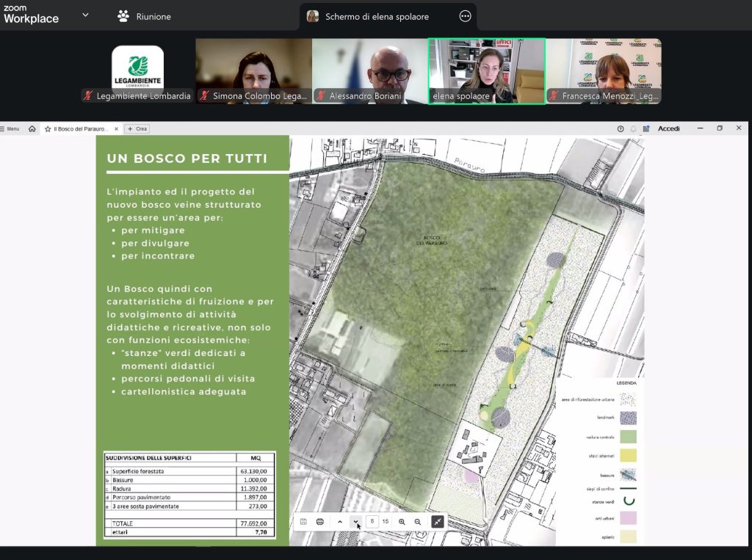Viewport: 752px width, 560px height.
Task: Open the notifications bell icon
Action: click(633, 128)
